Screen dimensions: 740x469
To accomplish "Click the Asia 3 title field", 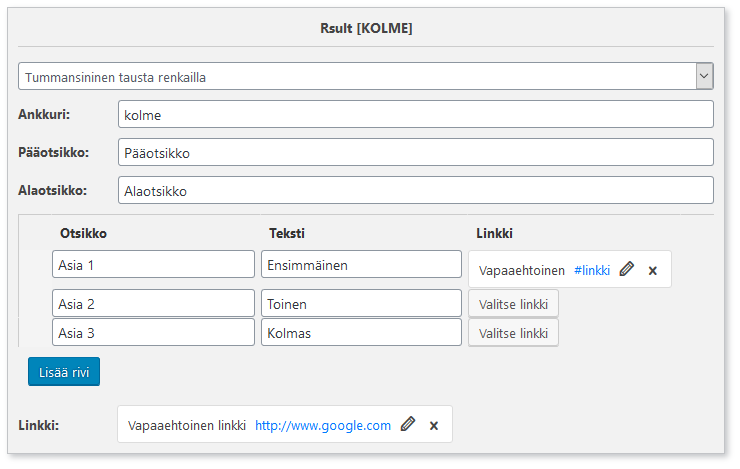I will (153, 333).
